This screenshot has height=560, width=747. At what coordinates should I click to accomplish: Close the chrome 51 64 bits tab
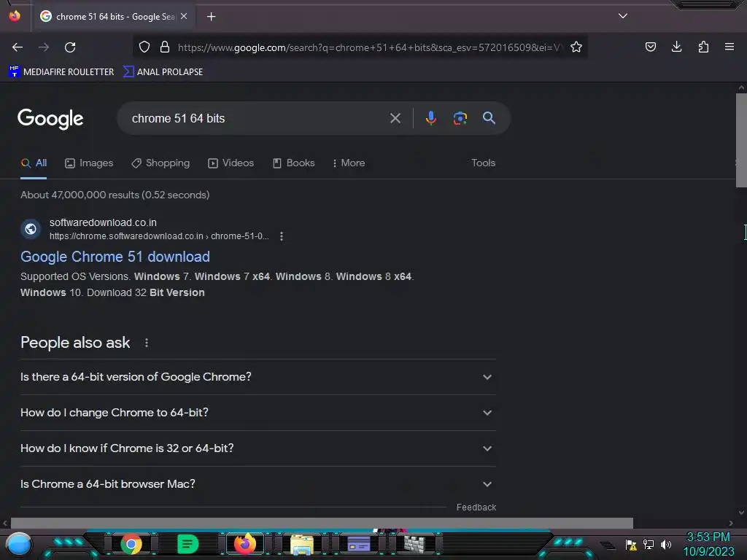pos(184,16)
